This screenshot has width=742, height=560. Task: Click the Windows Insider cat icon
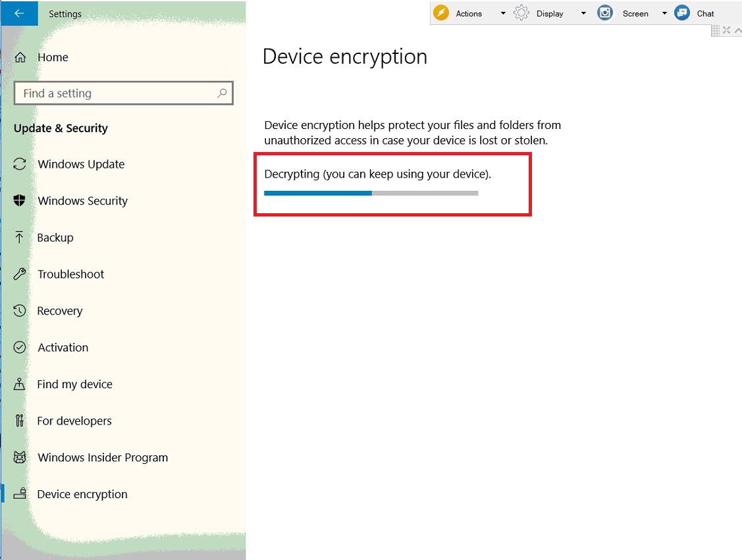19,457
